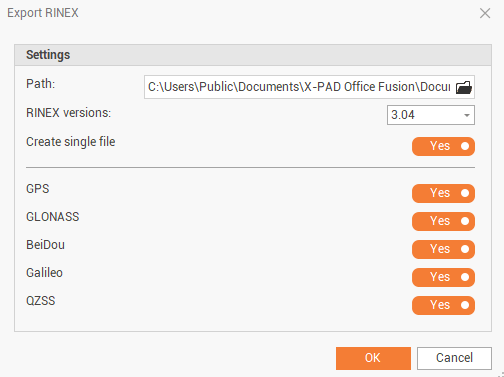The width and height of the screenshot is (504, 377).
Task: Close the Export RINEX dialog
Action: point(485,13)
